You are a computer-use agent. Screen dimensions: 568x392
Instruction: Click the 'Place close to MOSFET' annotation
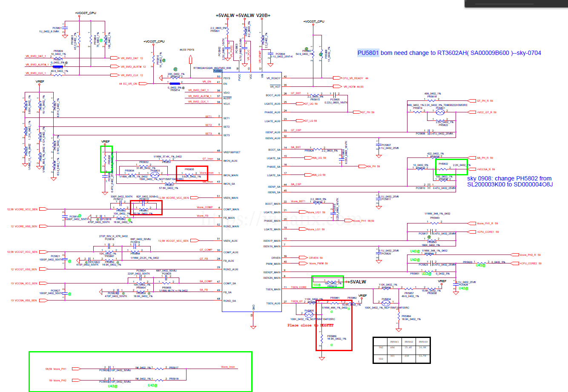(310, 325)
